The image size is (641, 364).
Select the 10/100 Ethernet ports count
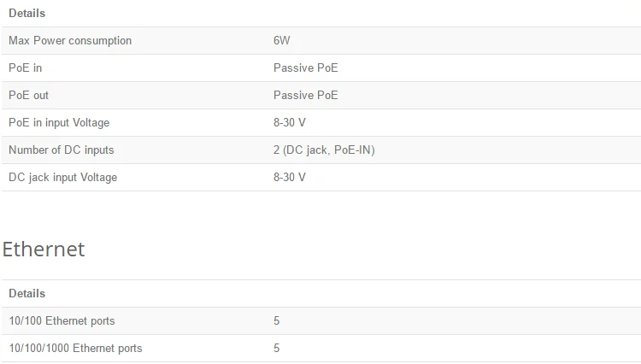pyautogui.click(x=277, y=320)
